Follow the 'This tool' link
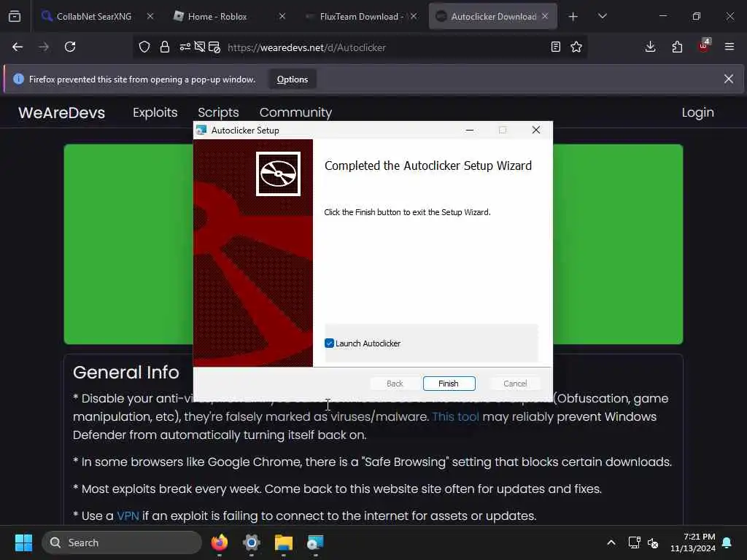The width and height of the screenshot is (747, 560). pos(455,416)
